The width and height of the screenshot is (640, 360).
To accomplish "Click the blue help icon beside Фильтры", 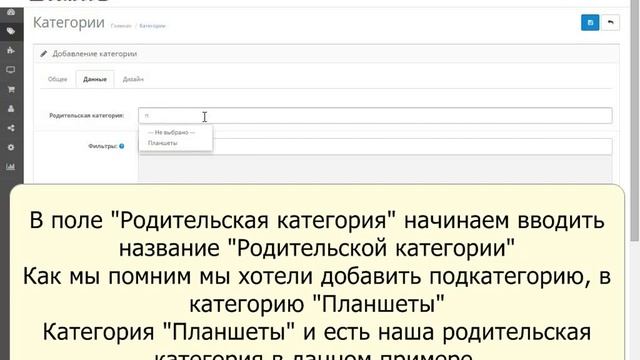I will pyautogui.click(x=122, y=146).
